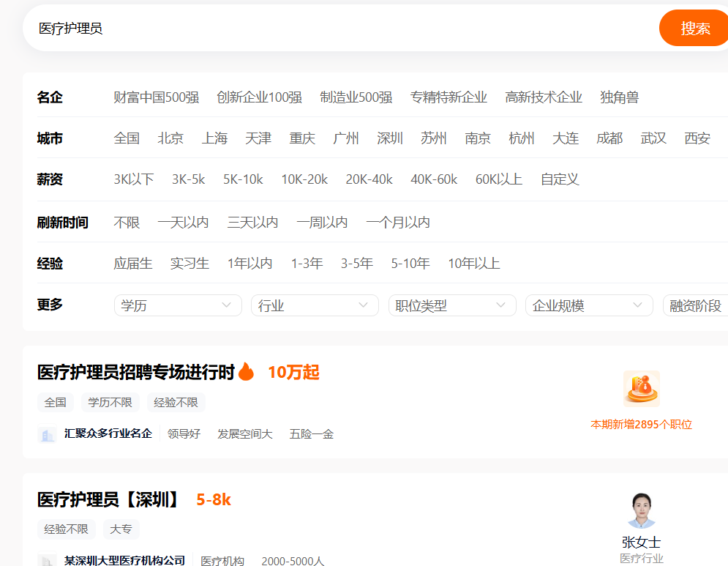Image resolution: width=728 pixels, height=566 pixels.
Task: Open 医疗护理员招聘专场进行时 listing title
Action: (136, 372)
